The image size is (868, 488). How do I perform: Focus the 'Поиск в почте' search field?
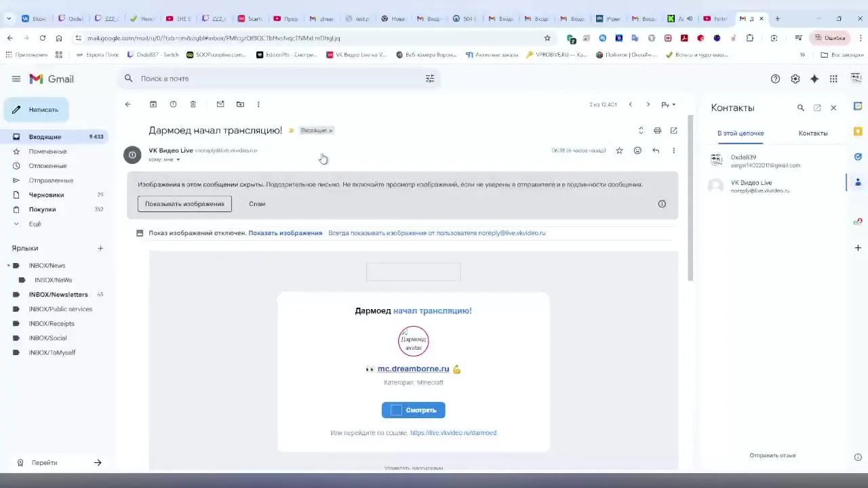278,79
